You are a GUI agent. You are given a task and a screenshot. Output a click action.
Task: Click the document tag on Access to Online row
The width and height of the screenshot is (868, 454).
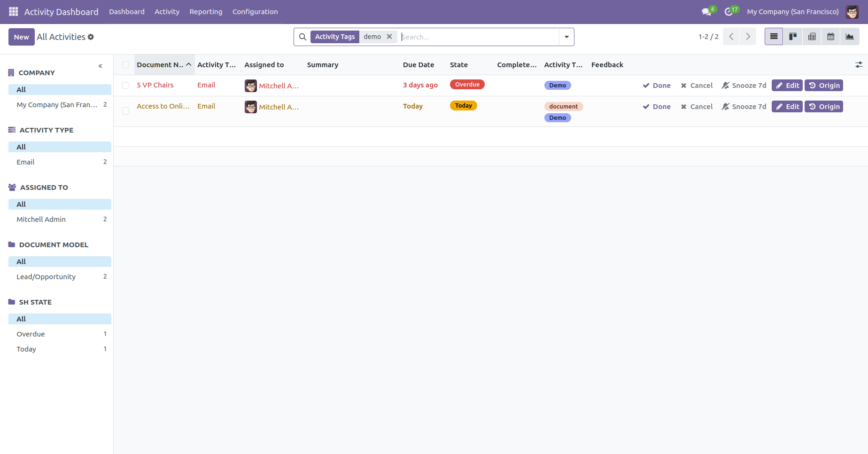[x=564, y=107]
